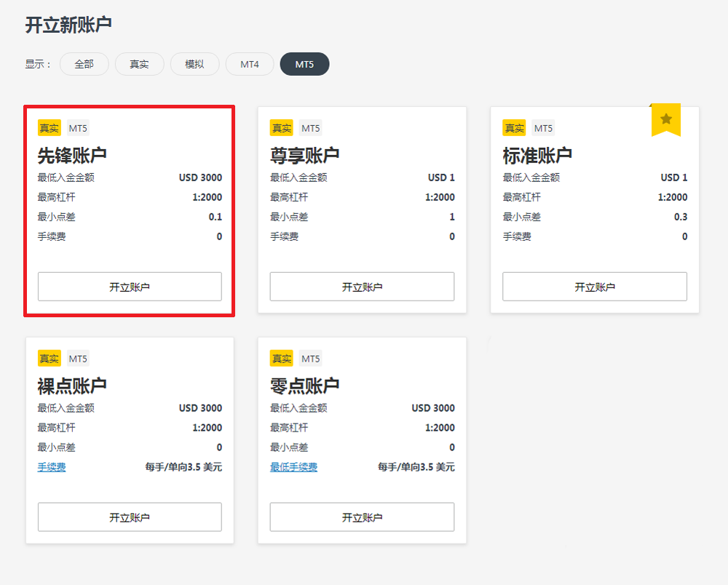Click the 真实 badge on 先锋账户 card

[50, 128]
